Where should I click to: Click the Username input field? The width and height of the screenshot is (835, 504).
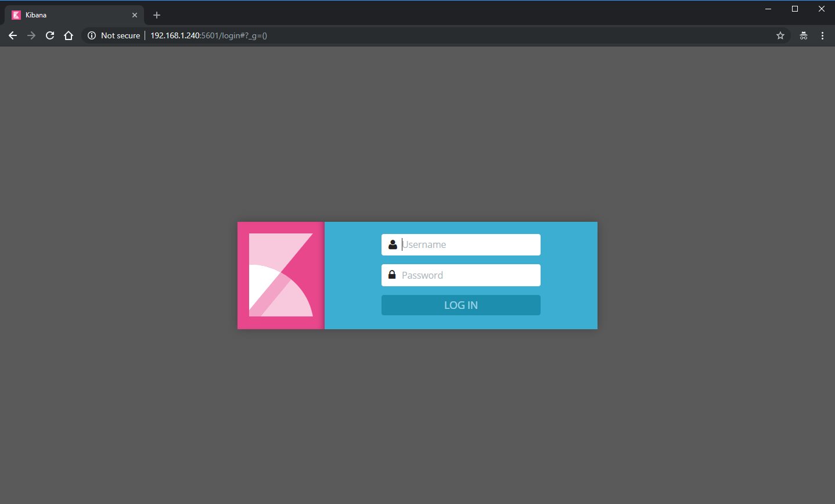point(461,244)
